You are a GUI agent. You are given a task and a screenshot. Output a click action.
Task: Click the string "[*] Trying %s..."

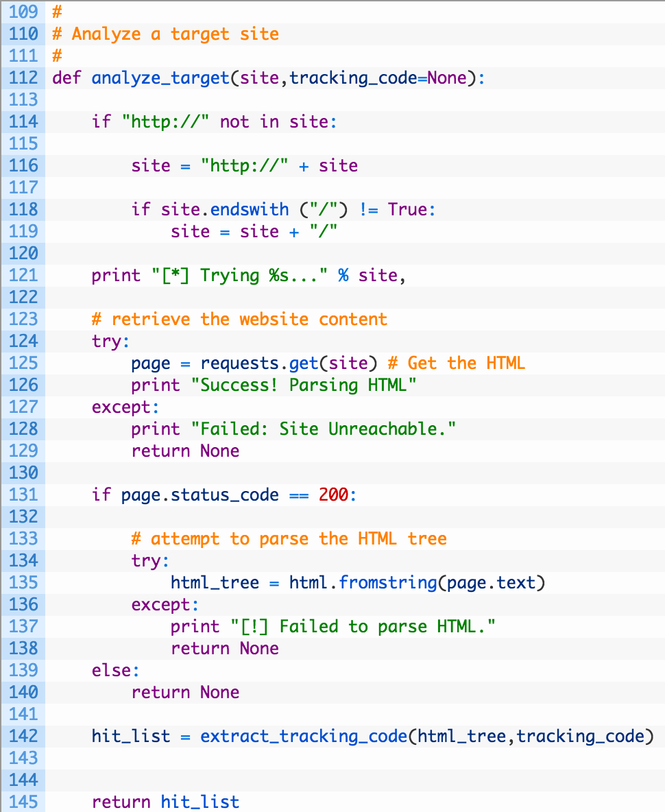point(240,276)
